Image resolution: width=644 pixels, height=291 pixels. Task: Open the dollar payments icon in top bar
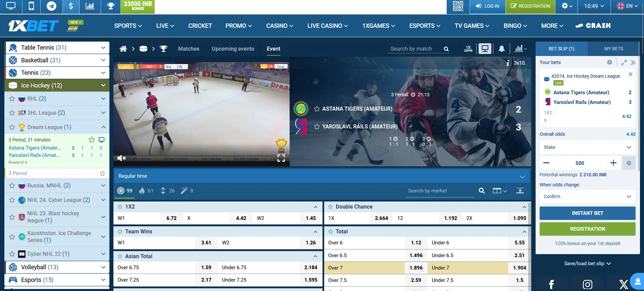(x=71, y=6)
